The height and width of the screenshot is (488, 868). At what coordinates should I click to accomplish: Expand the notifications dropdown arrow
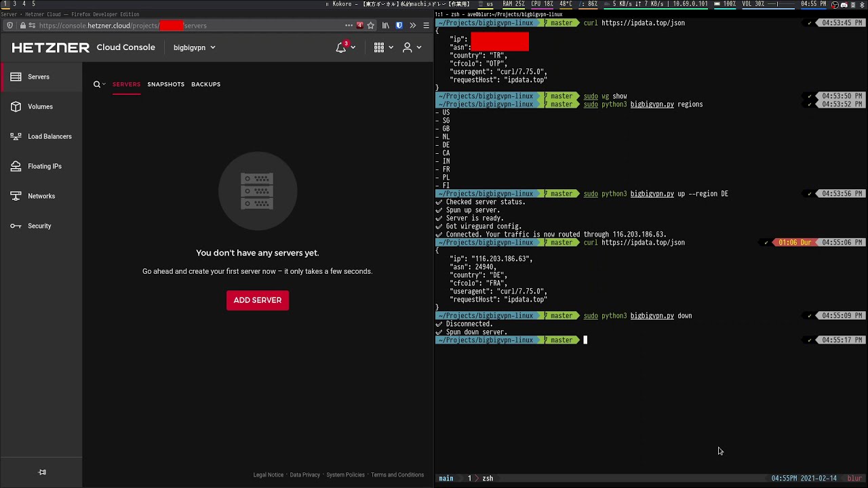353,47
